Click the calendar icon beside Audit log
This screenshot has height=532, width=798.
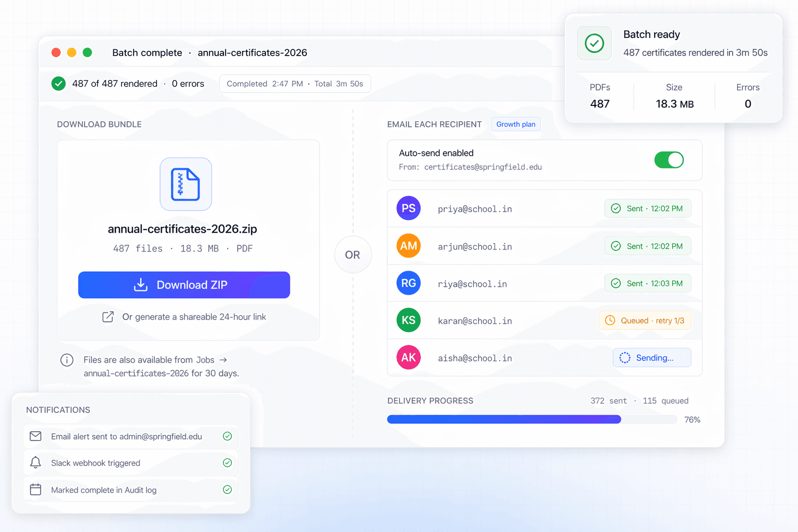[35, 489]
